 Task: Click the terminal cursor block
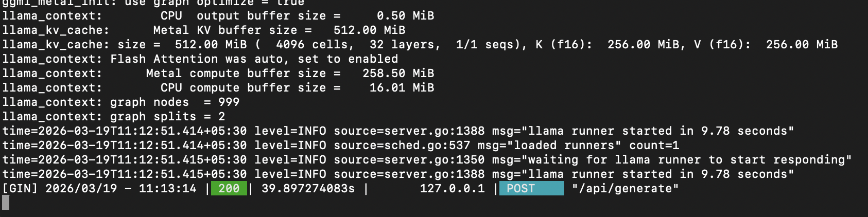coord(6,203)
